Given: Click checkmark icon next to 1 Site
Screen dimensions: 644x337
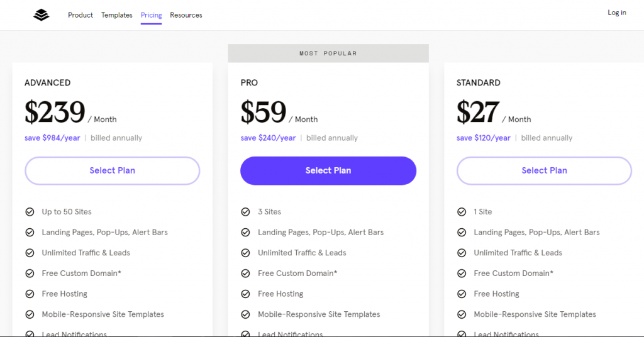Looking at the screenshot, I should coord(462,212).
